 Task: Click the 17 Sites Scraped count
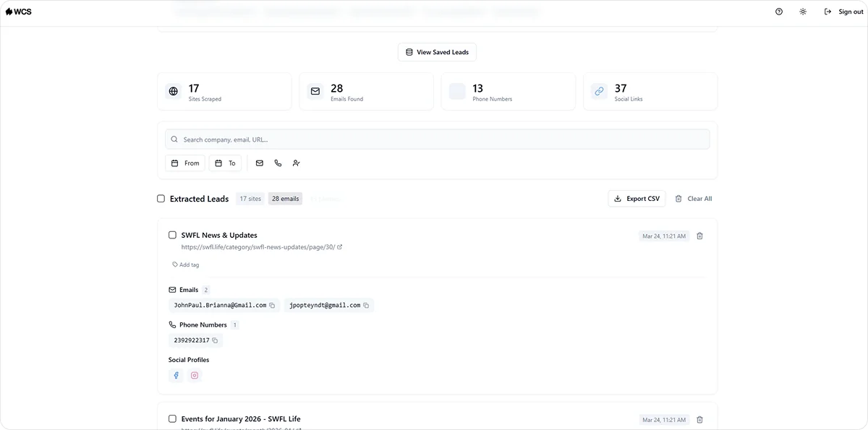194,88
